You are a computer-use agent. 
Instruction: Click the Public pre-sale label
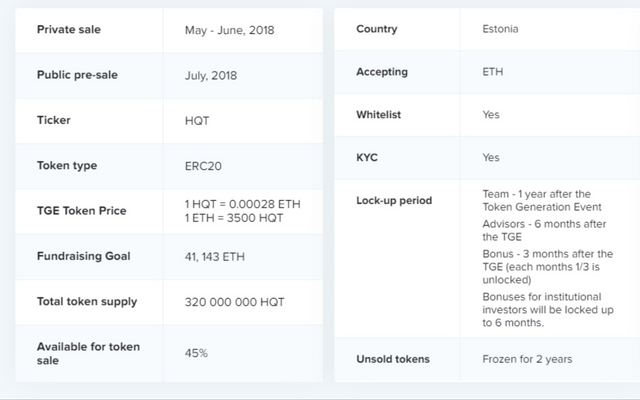77,75
